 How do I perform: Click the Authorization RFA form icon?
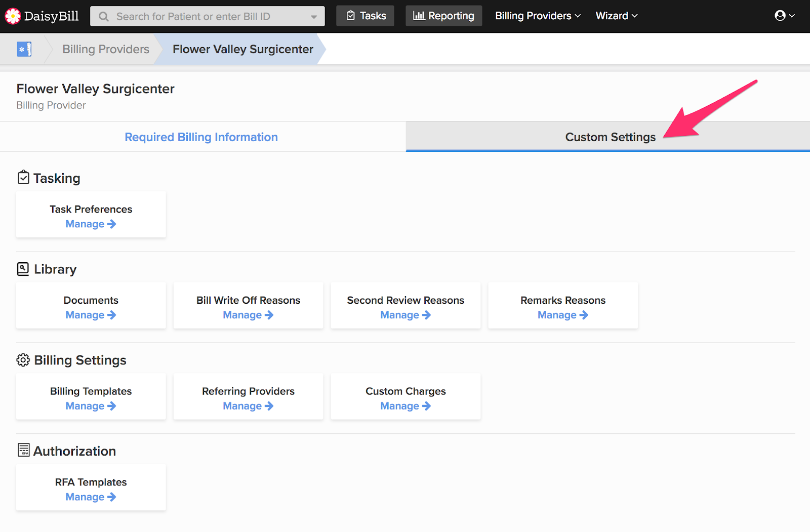24,450
